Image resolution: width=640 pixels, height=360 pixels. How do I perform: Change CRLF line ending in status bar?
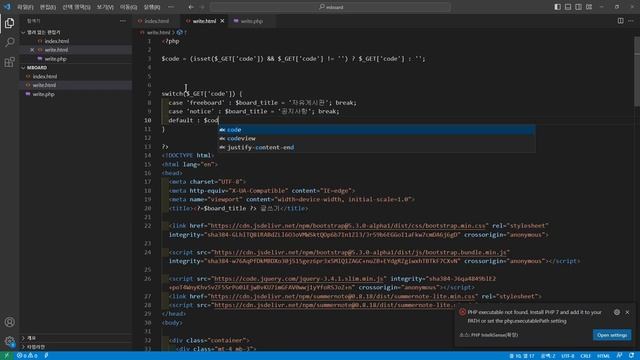585,356
